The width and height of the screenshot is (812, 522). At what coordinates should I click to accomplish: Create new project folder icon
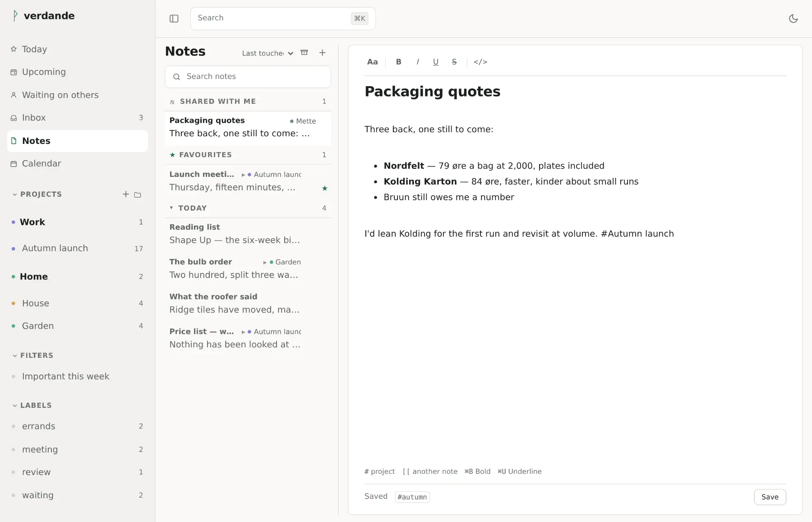tap(138, 194)
